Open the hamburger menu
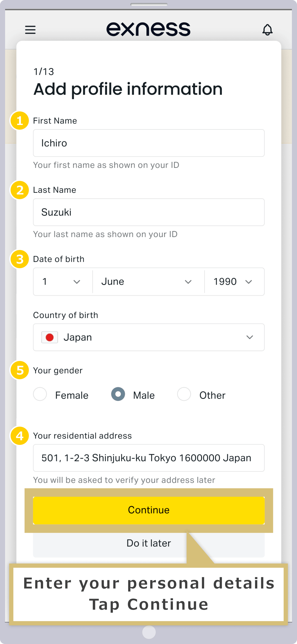This screenshot has height=644, width=297. click(x=30, y=30)
